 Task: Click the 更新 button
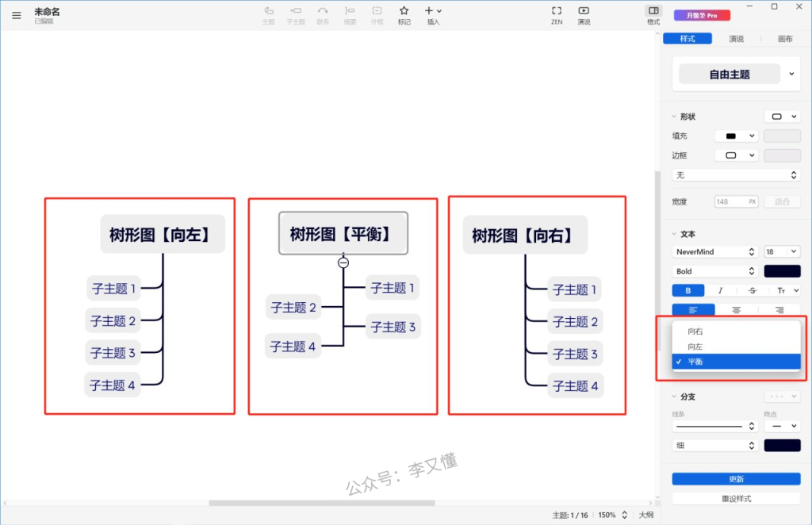click(x=736, y=479)
